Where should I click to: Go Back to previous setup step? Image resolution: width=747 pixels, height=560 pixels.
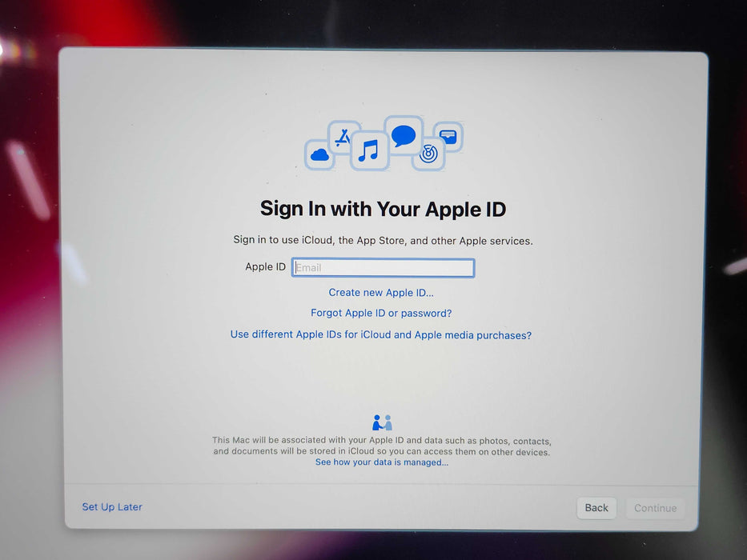(596, 508)
